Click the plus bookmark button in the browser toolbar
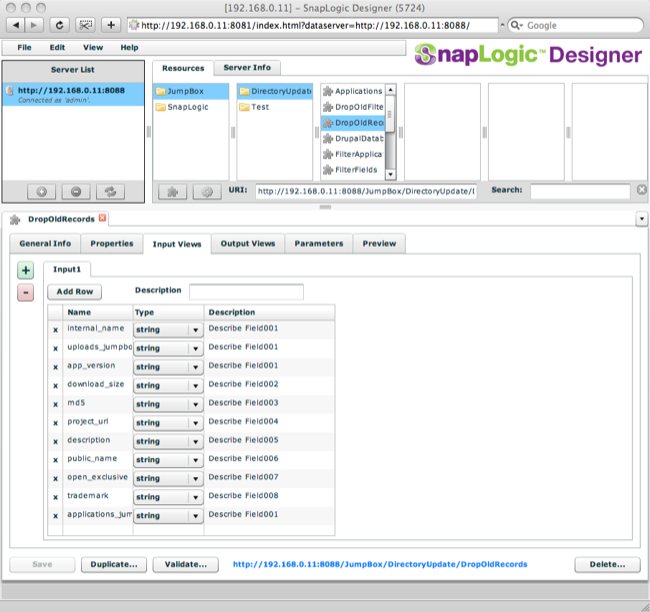This screenshot has width=650, height=612. [111, 25]
